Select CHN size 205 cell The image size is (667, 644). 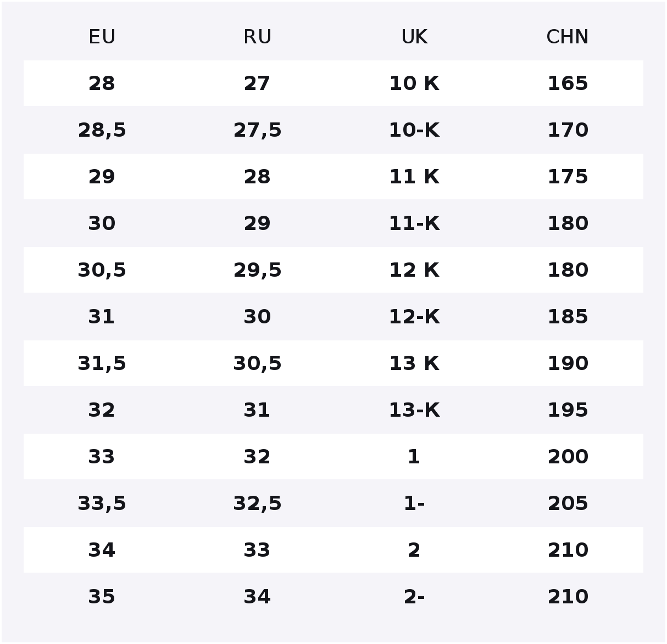point(568,503)
